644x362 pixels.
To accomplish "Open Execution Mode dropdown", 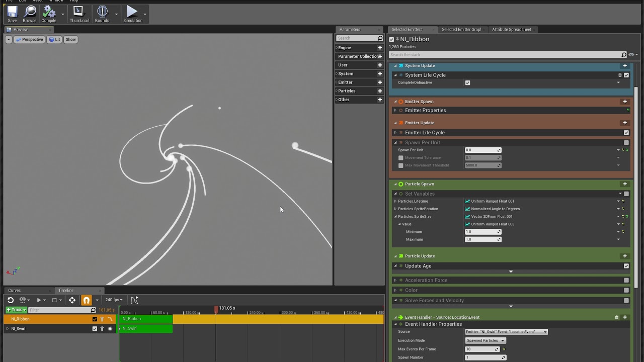I will point(486,340).
